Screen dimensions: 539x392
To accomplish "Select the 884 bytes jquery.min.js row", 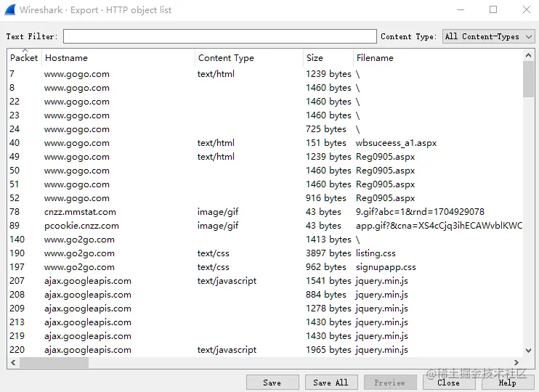I will pyautogui.click(x=264, y=295).
